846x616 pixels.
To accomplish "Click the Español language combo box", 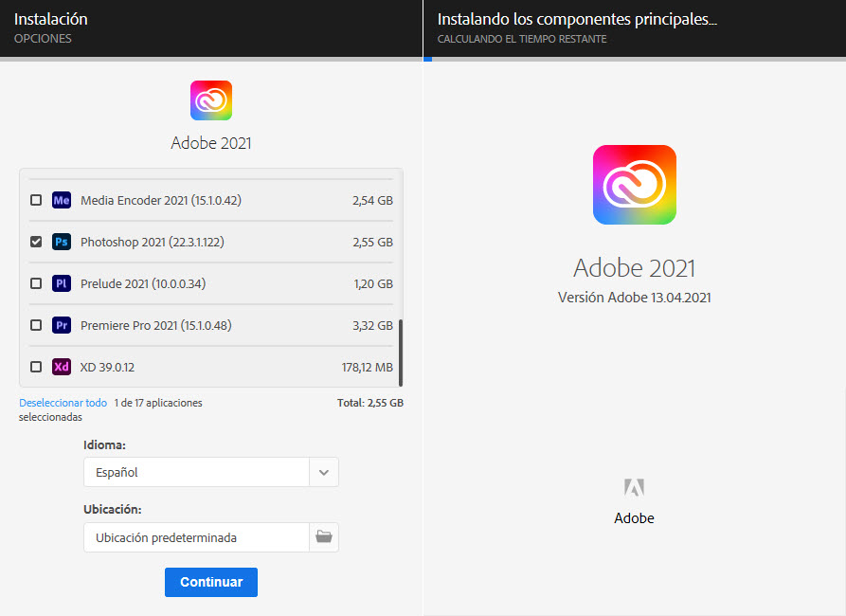I will click(211, 472).
